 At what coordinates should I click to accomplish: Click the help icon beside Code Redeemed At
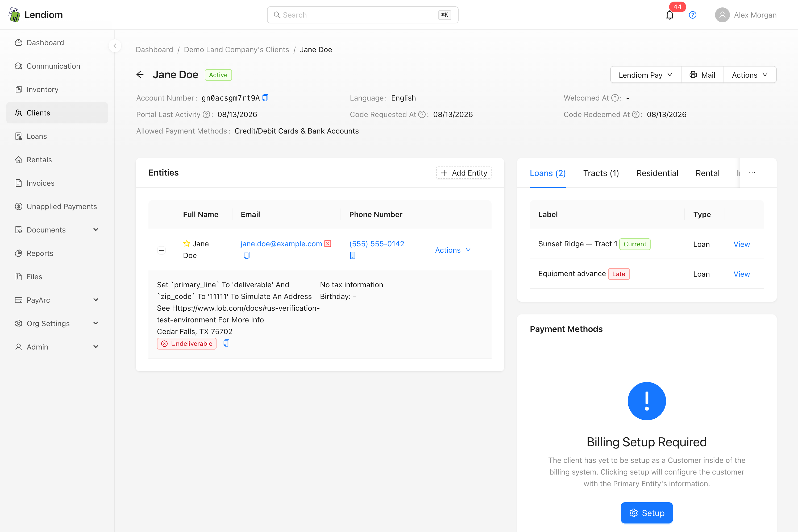635,114
